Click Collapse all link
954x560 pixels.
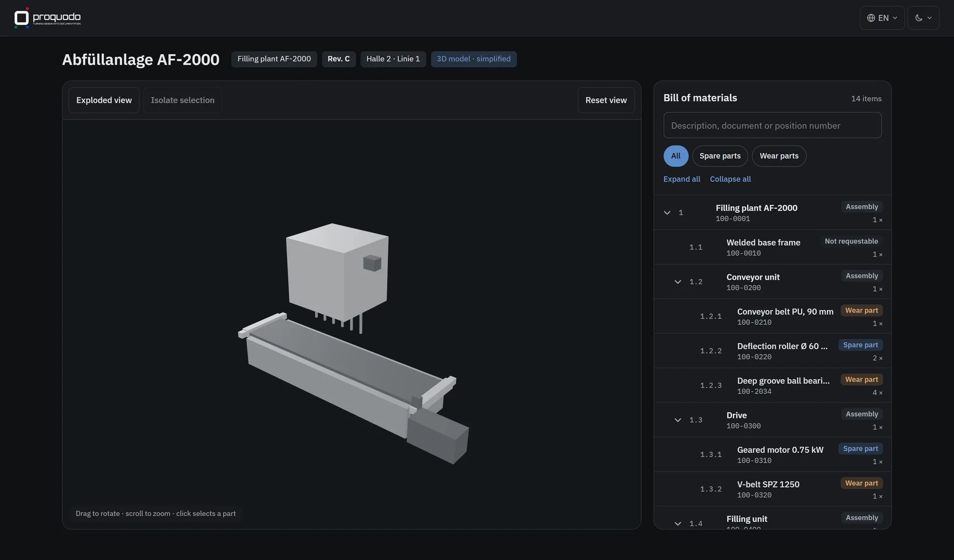730,179
